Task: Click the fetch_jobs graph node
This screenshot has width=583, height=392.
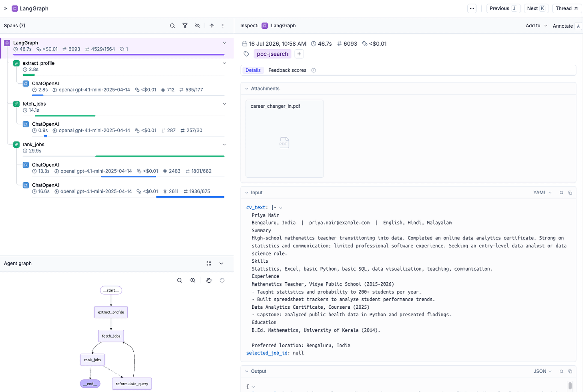Action: [111, 336]
